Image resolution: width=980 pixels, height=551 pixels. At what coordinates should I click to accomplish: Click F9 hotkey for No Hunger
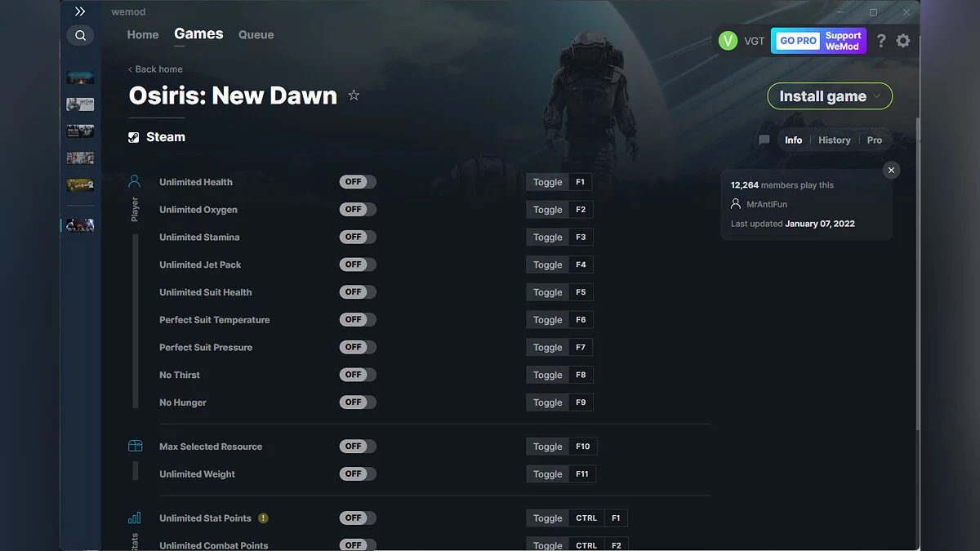581,402
